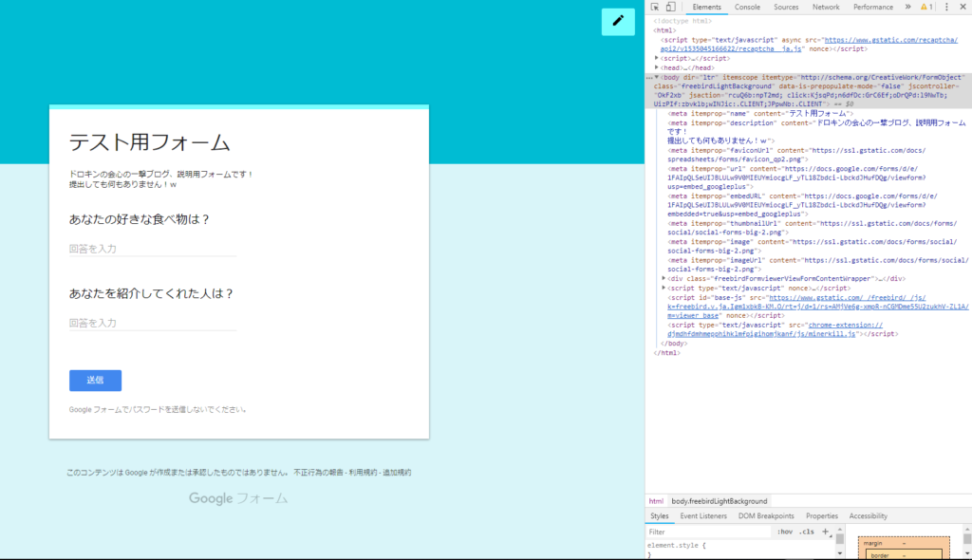Click the margin box in box model
This screenshot has height=560, width=972.
904,549
